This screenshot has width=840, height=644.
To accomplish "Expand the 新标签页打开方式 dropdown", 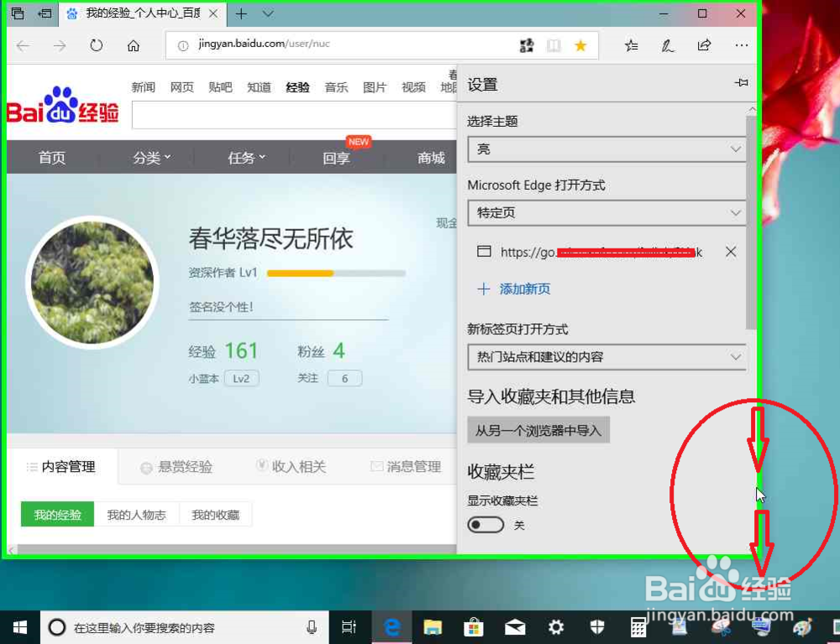I will (606, 357).
